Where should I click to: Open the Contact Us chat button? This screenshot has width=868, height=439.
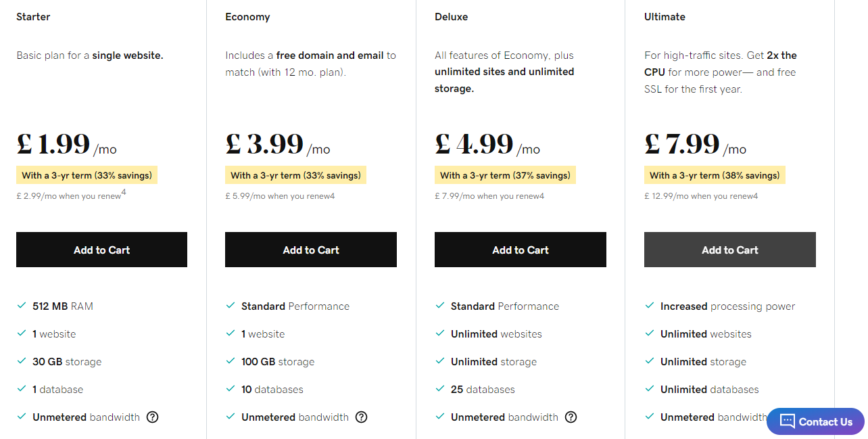tap(815, 421)
